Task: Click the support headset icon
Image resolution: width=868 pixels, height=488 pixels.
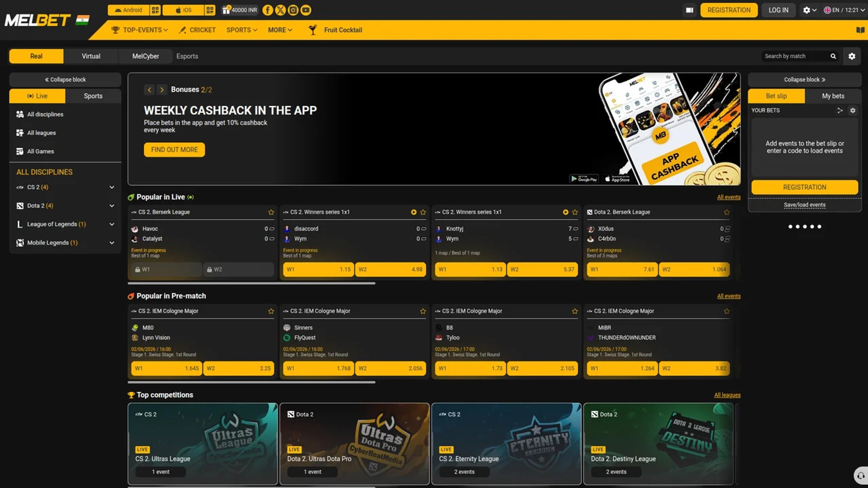Action: [861, 475]
